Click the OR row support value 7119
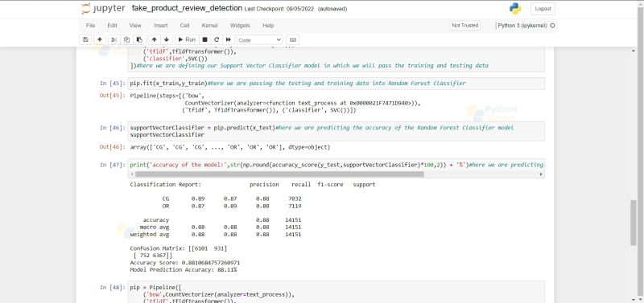The image size is (644, 303). point(295,207)
